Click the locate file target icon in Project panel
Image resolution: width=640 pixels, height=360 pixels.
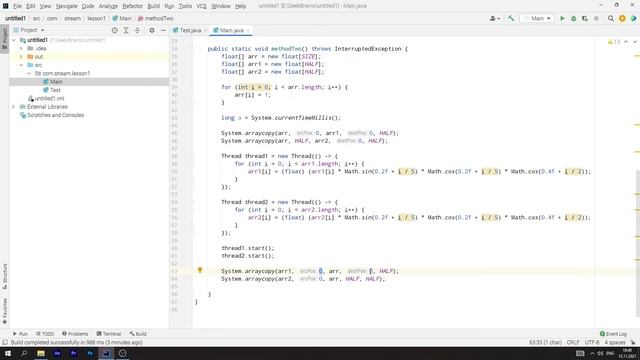(115, 30)
